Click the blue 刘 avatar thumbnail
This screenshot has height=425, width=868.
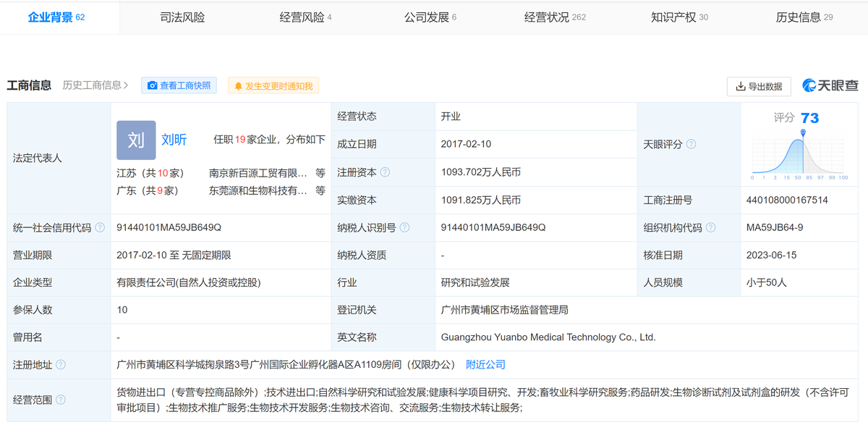coord(136,140)
